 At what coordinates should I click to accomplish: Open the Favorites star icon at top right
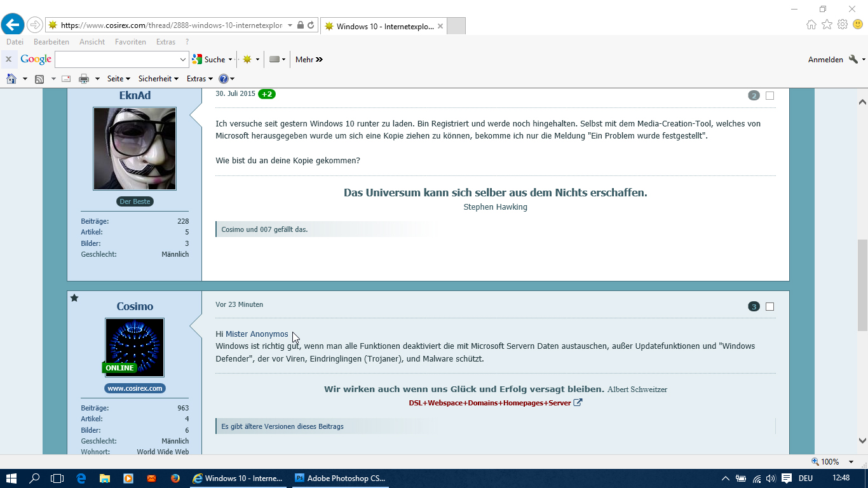tap(827, 25)
